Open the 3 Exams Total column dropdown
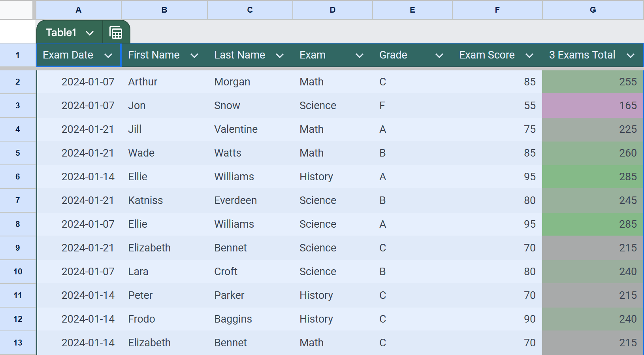Viewport: 644px width, 355px height. click(x=631, y=55)
